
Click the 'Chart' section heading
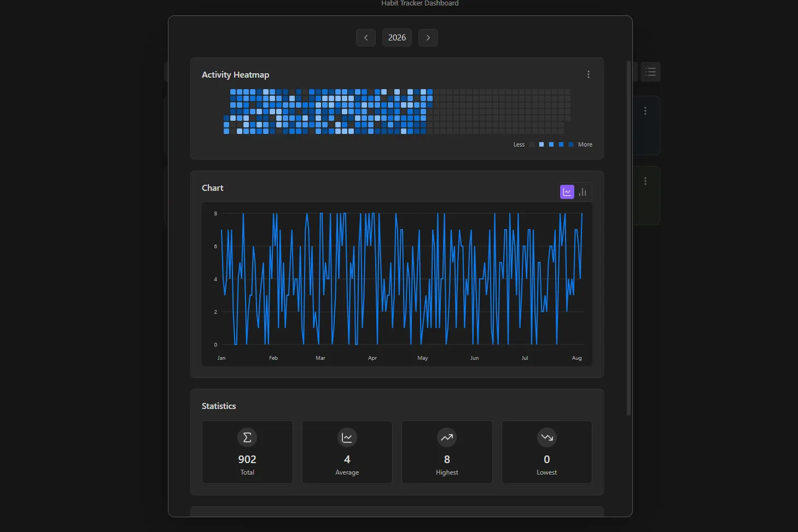click(212, 188)
